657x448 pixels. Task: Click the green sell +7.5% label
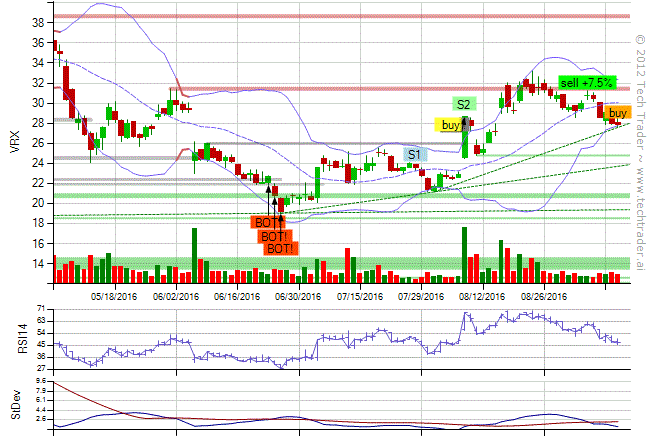click(586, 82)
